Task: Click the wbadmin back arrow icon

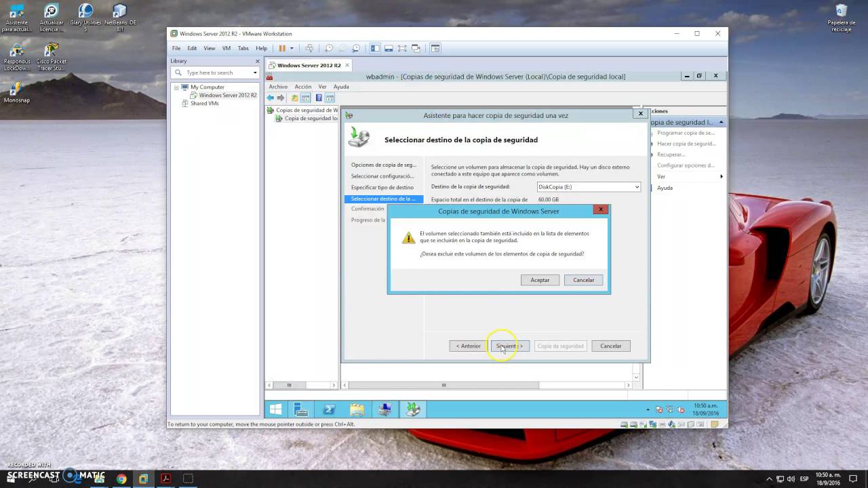Action: pos(271,98)
